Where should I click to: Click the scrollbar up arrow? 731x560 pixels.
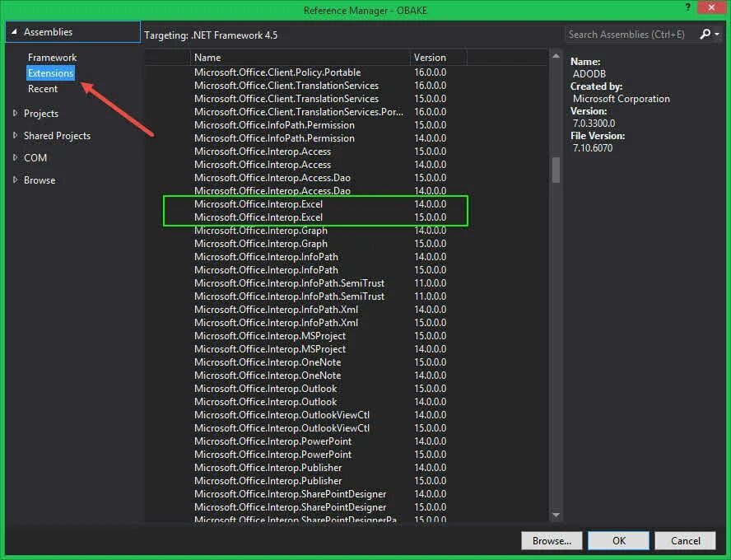pos(556,55)
